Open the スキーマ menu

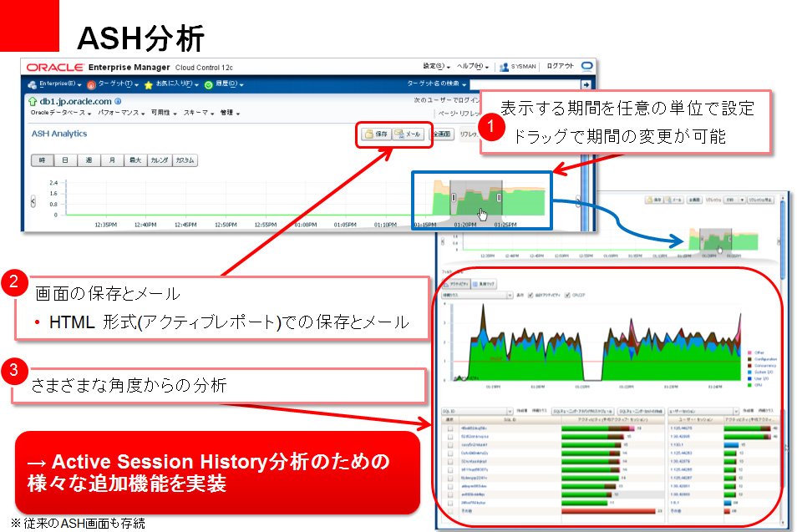tap(199, 113)
